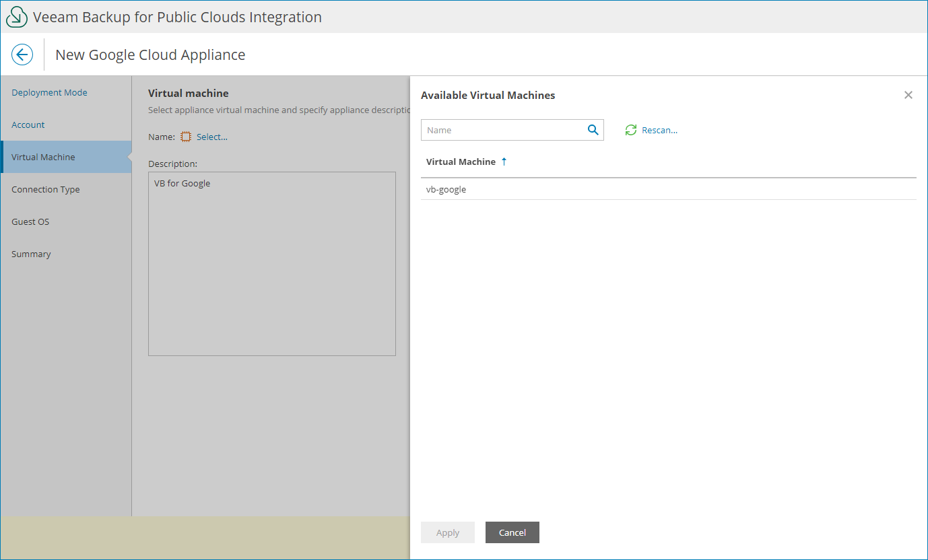
Task: Open the Guest OS step
Action: 30,221
